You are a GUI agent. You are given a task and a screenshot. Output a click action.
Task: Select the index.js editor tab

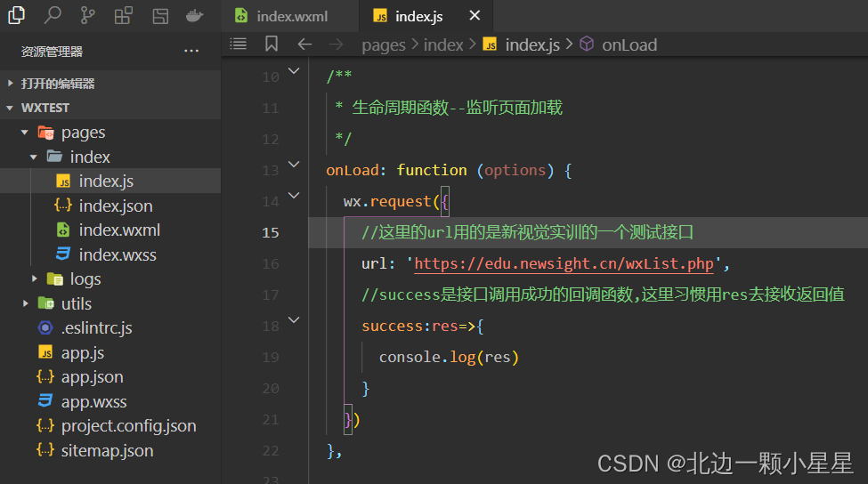point(426,16)
